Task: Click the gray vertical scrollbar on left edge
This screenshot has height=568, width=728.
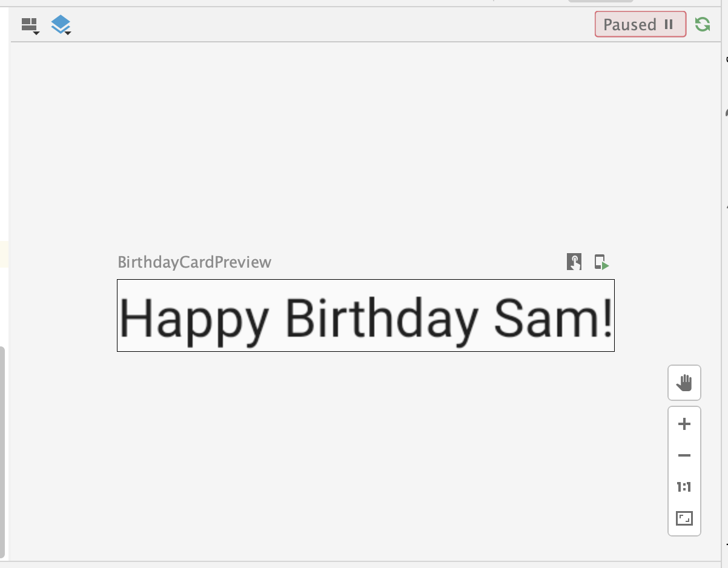Action: click(x=2, y=451)
